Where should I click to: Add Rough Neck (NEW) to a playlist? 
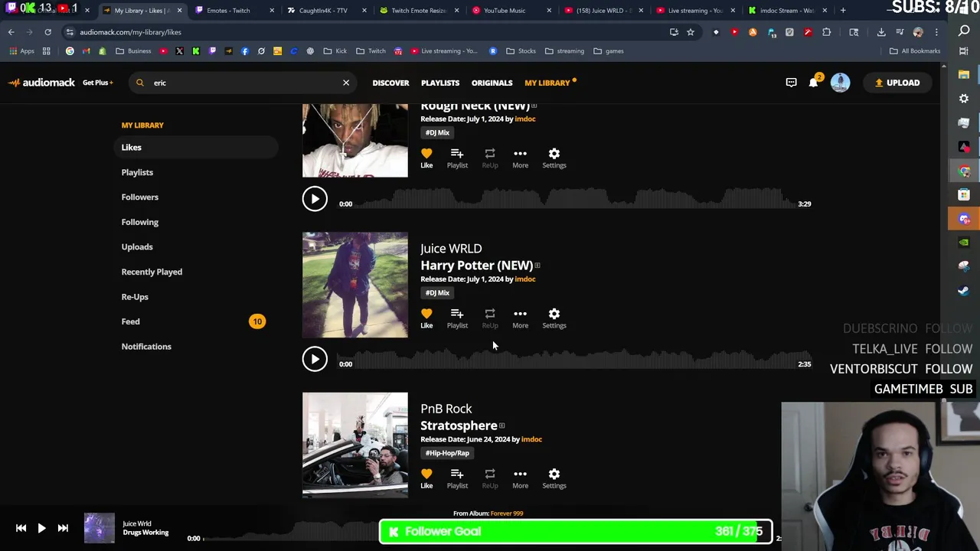click(457, 158)
